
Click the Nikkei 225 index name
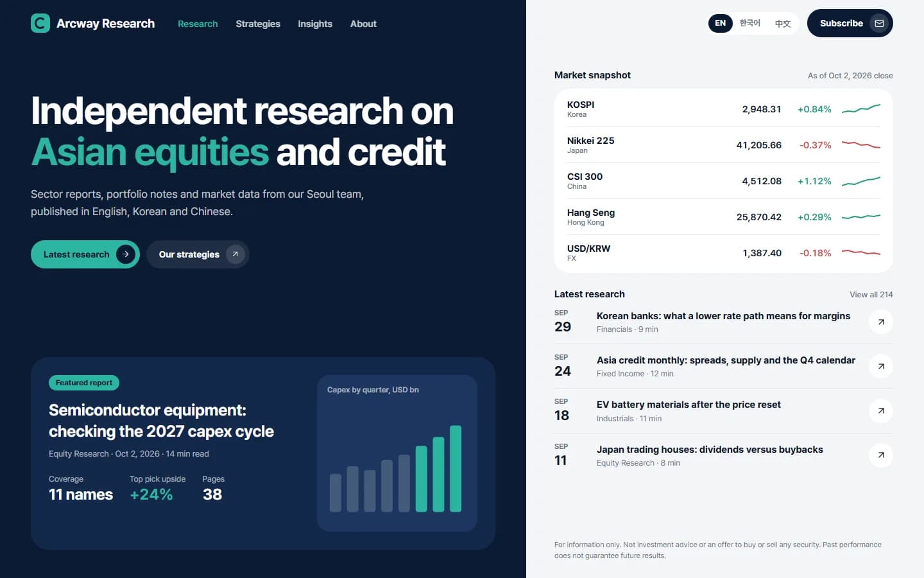coord(590,141)
